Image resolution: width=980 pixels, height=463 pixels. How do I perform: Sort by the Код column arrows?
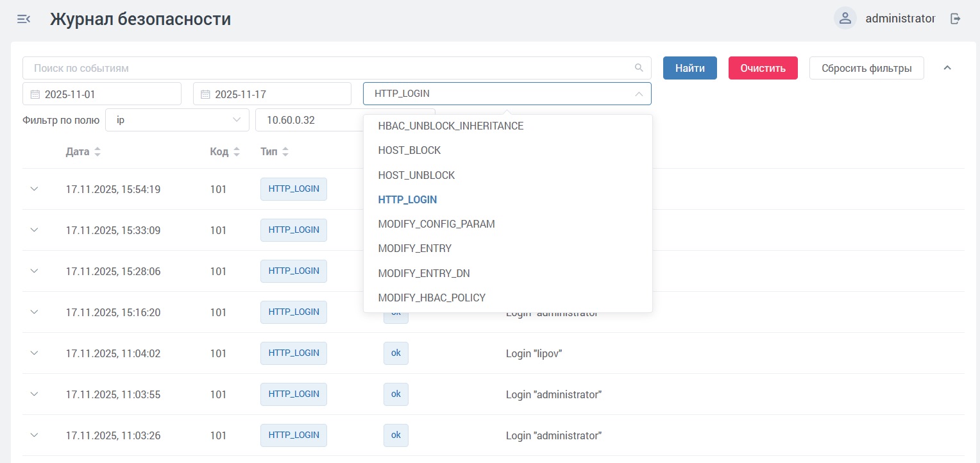[237, 152]
